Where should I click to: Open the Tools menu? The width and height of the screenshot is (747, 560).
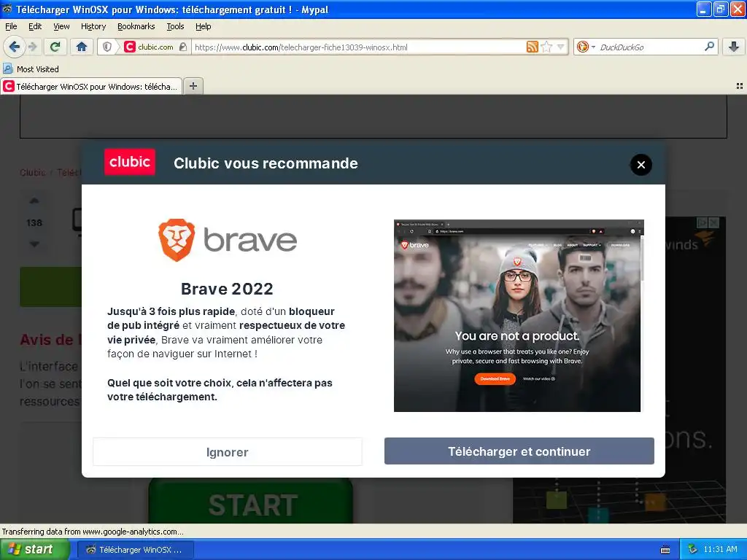click(x=175, y=26)
